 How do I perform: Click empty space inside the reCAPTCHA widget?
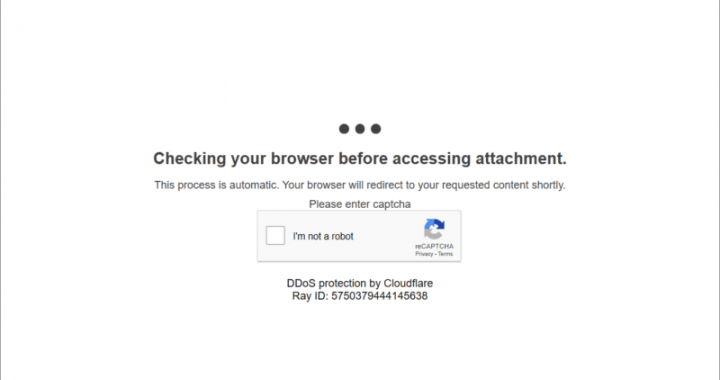coord(386,236)
